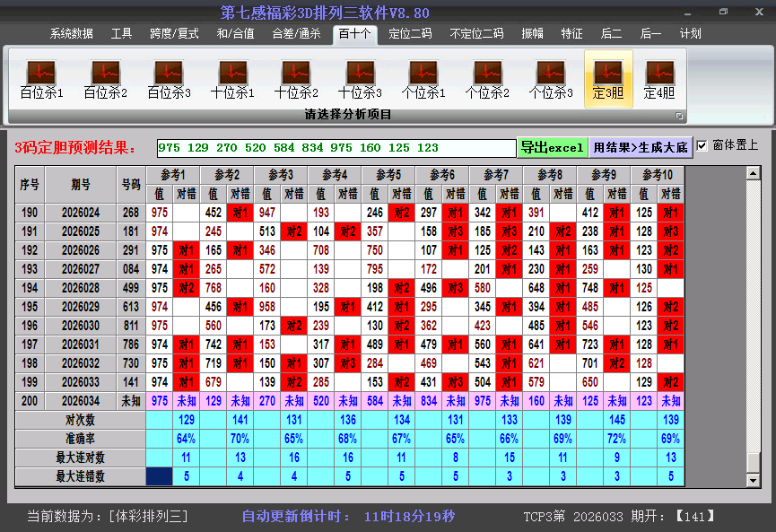Choose the 十位杀3 analysis icon
Viewport: 776px width, 532px height.
360,79
